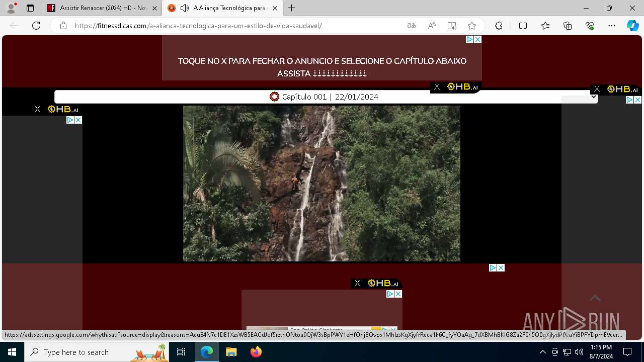Close the left sidebar ad X
This screenshot has height=362, width=644.
(78, 120)
